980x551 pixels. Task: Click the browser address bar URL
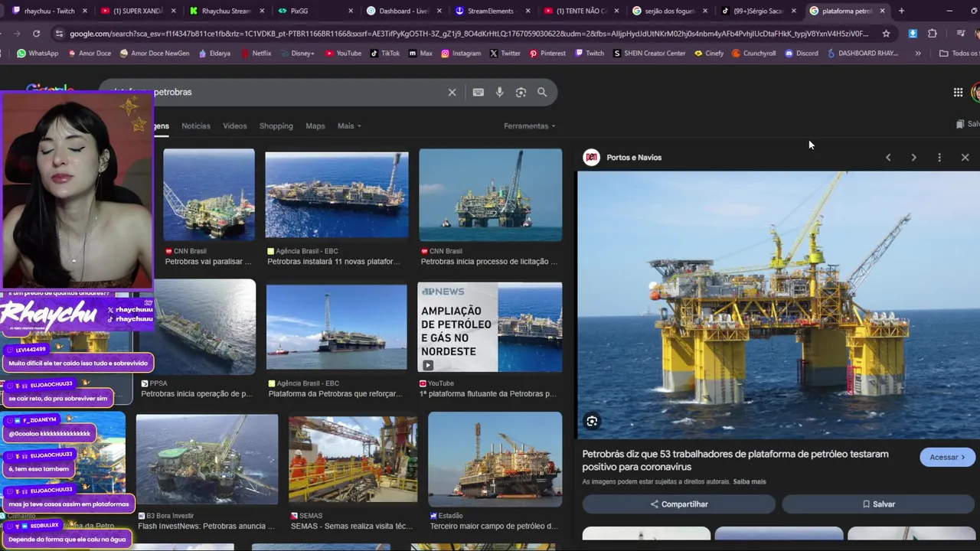tap(469, 34)
